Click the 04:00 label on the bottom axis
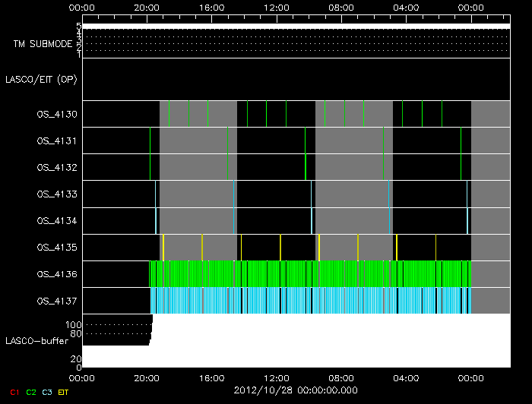This screenshot has width=532, height=404. [406, 378]
